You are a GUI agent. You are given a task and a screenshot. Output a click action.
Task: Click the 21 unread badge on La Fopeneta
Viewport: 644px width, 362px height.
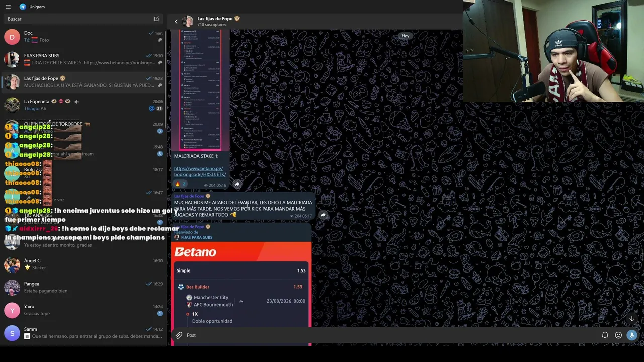point(159,108)
